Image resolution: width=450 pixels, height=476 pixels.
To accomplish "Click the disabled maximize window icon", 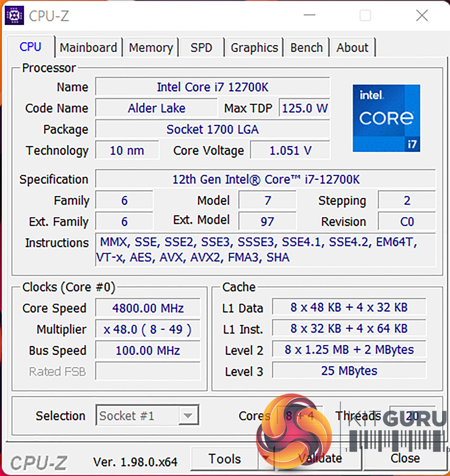I will pyautogui.click(x=365, y=16).
